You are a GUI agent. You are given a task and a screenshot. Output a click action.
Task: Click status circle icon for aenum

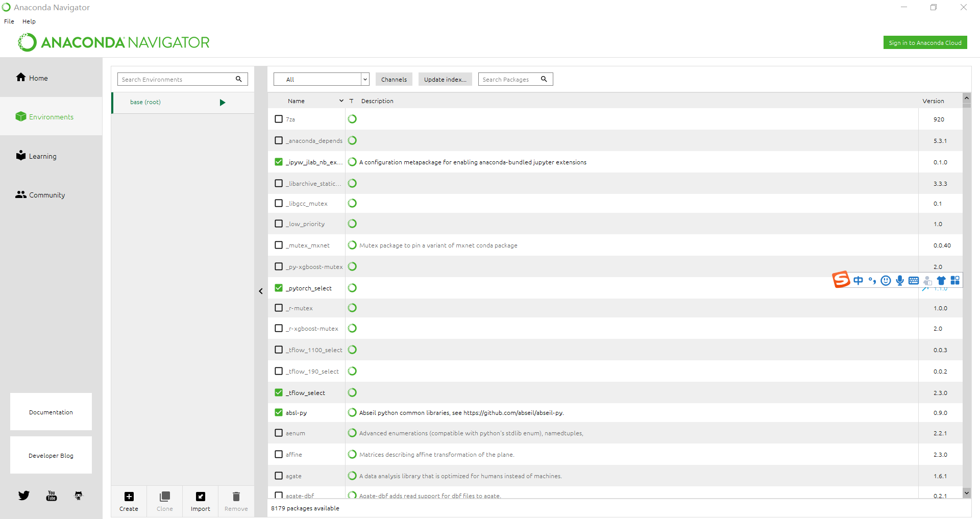click(352, 433)
